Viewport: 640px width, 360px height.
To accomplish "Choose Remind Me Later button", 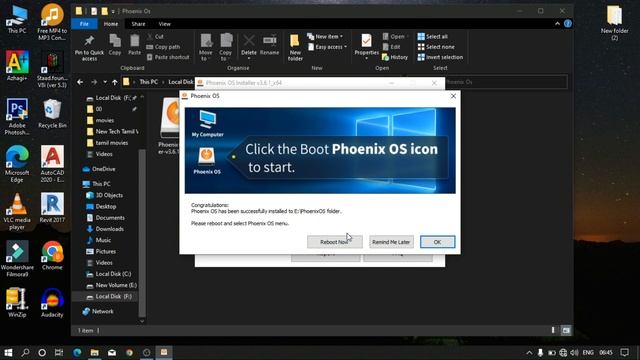I will tap(391, 242).
